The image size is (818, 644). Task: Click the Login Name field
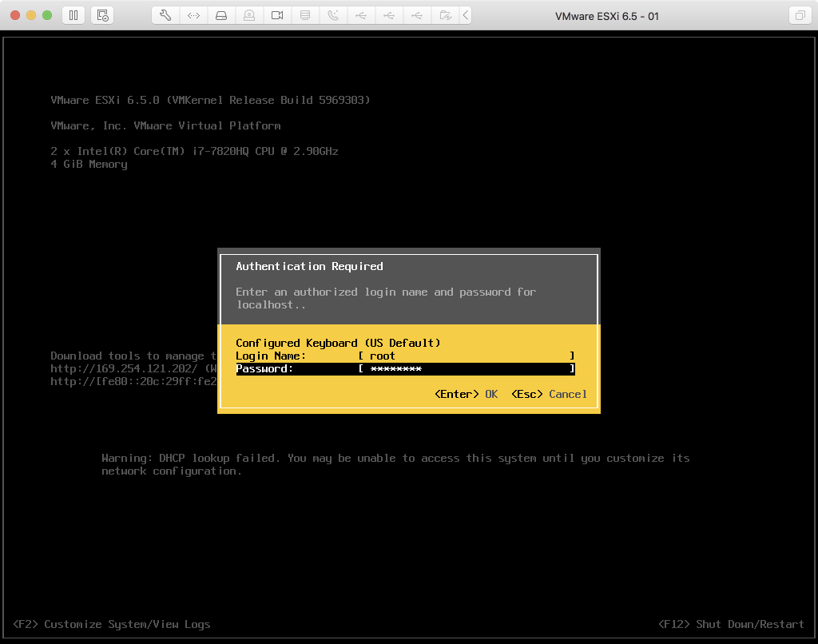[467, 356]
